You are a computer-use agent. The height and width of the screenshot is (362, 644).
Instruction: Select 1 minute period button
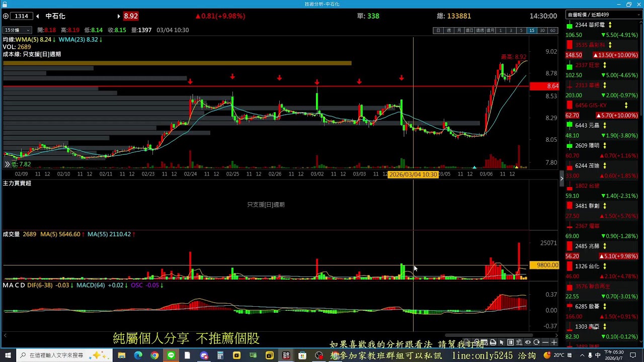click(501, 31)
